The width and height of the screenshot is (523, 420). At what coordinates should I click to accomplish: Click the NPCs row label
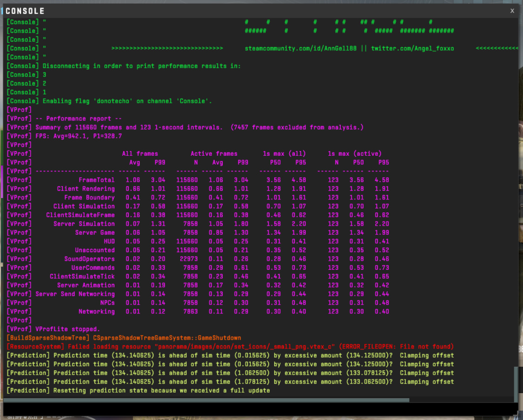tap(107, 303)
